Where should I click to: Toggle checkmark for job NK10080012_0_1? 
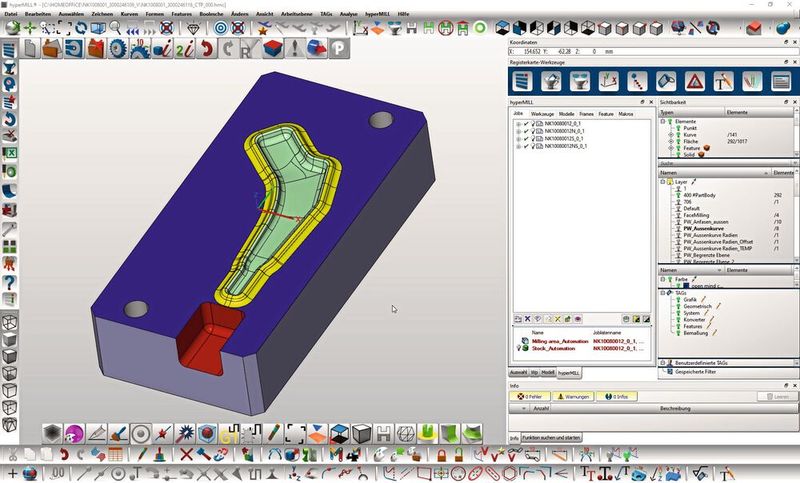click(x=526, y=123)
